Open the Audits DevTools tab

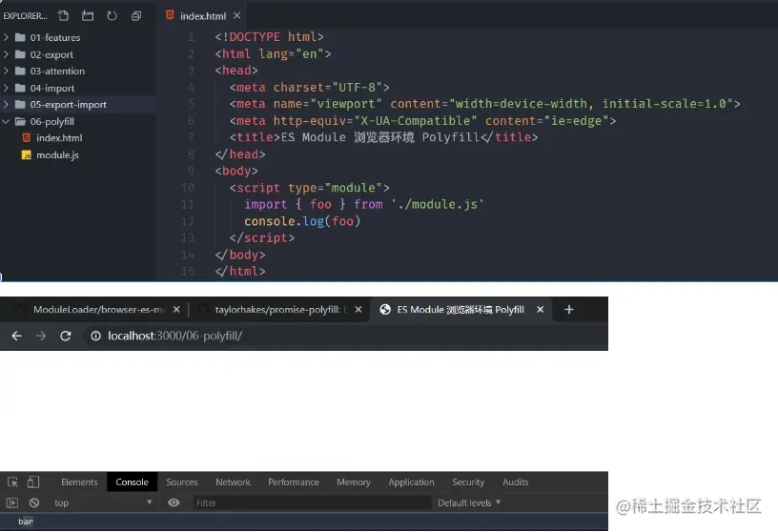515,481
